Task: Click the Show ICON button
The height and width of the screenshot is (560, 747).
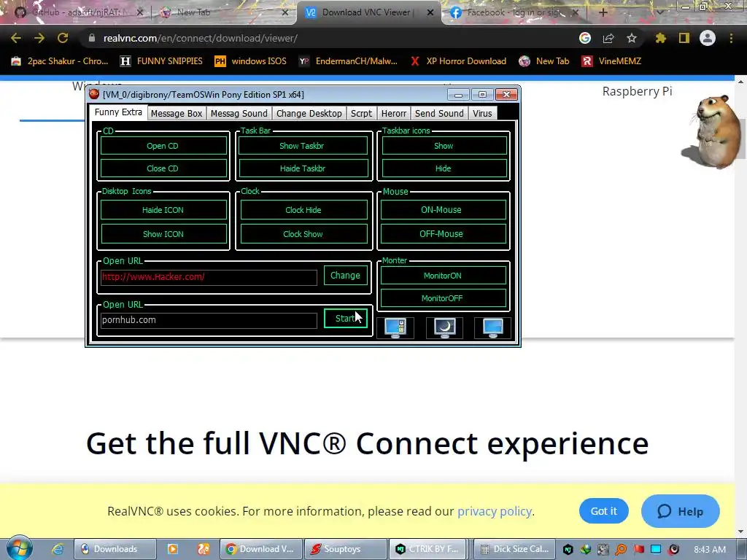Action: coord(163,234)
